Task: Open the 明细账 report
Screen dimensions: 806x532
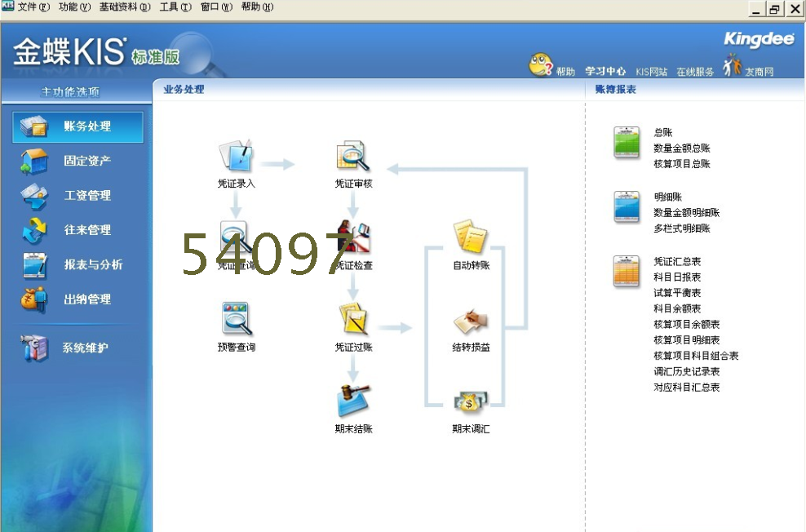Action: pyautogui.click(x=668, y=197)
